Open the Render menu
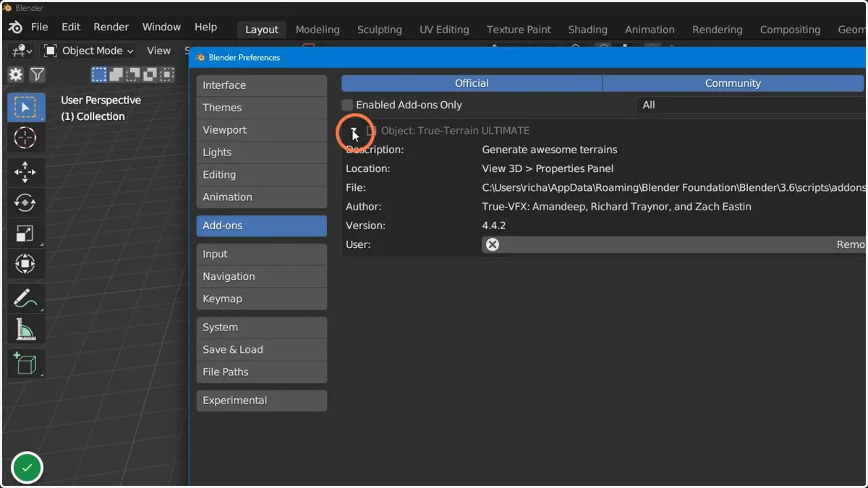This screenshot has height=488, width=868. point(111,27)
